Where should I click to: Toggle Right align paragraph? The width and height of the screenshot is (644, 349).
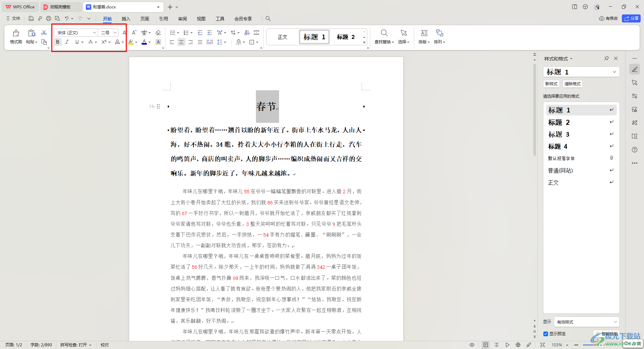pos(191,42)
